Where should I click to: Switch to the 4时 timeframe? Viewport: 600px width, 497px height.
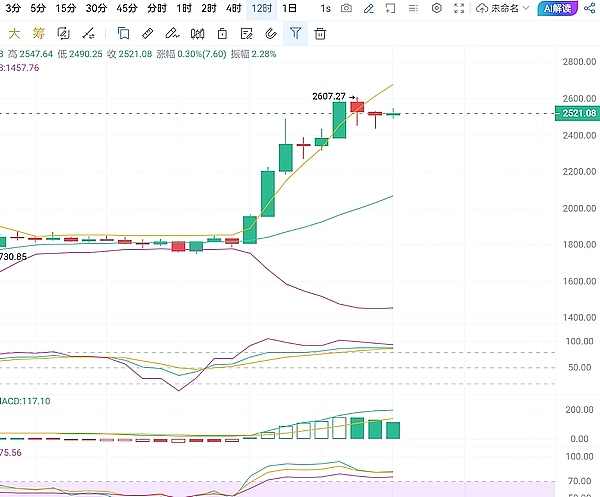tap(233, 8)
